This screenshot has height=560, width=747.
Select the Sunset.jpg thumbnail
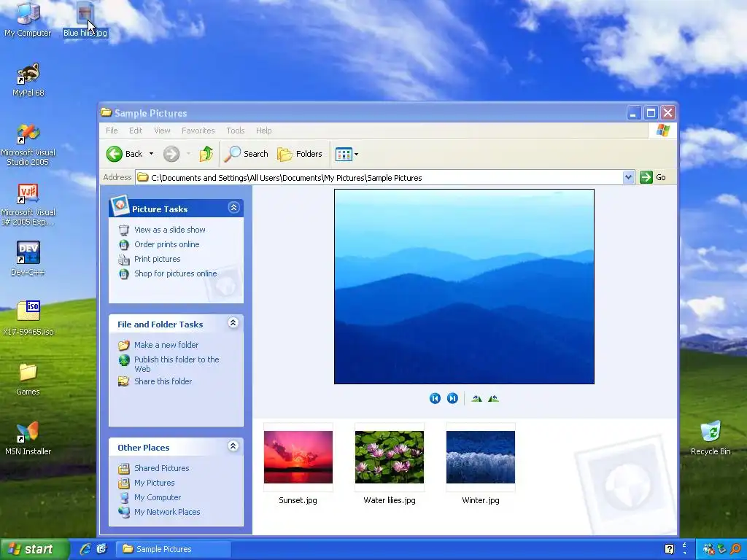pos(298,457)
